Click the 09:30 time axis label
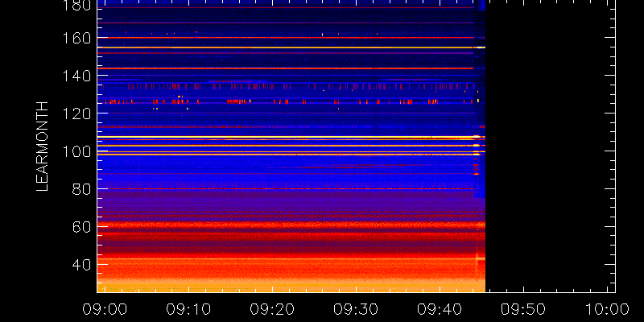This screenshot has width=644, height=322. tap(356, 309)
